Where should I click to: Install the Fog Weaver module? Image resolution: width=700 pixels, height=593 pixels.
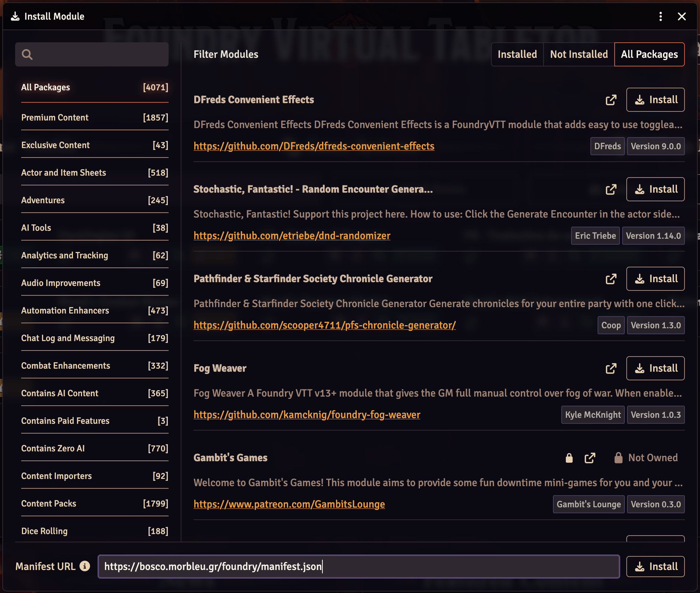coord(655,368)
